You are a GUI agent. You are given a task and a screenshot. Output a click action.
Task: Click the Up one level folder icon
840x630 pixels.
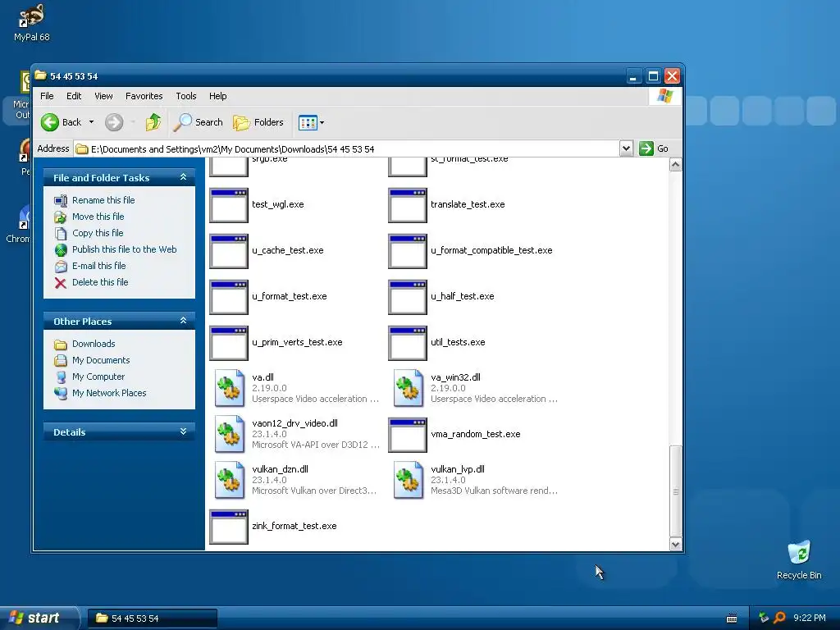pyautogui.click(x=153, y=122)
